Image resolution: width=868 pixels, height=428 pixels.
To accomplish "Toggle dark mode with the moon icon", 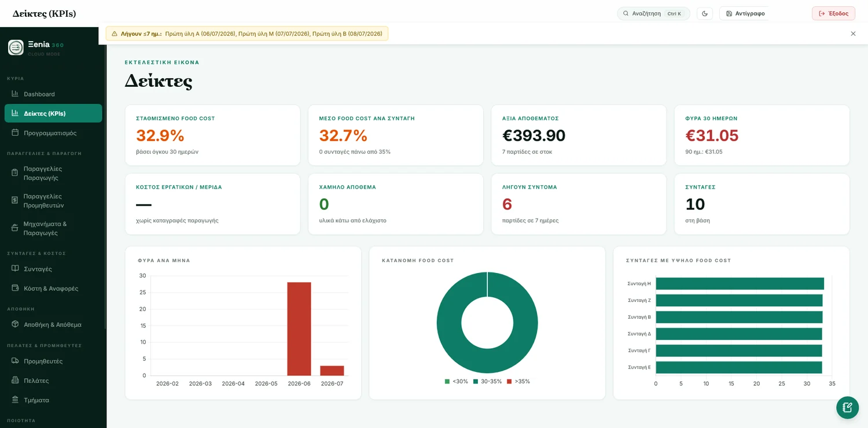I will (705, 13).
